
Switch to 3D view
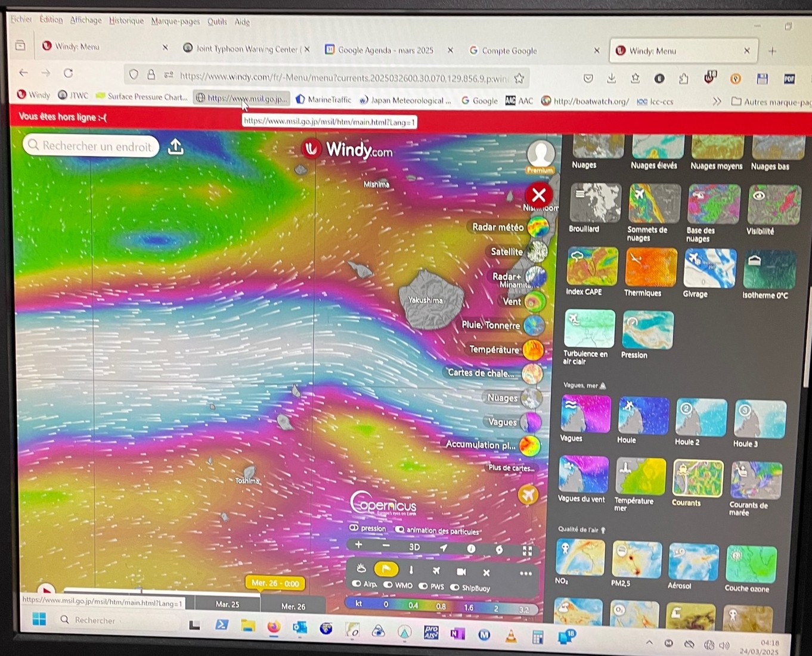click(414, 547)
